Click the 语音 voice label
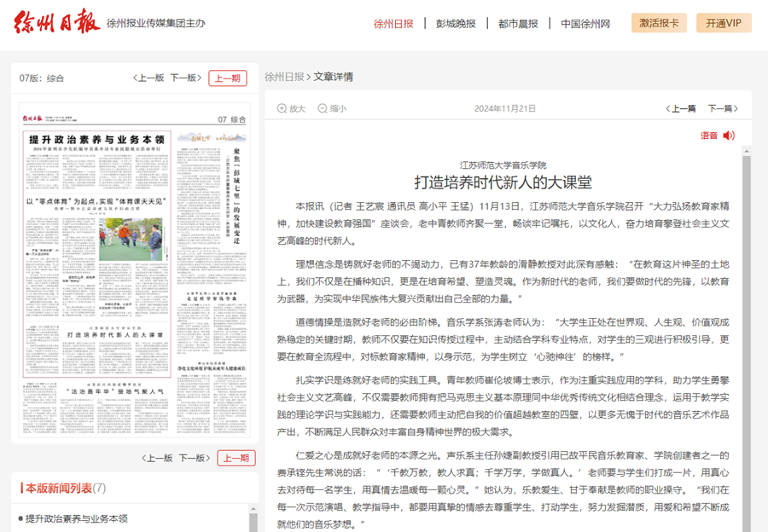This screenshot has height=532, width=768. (x=709, y=136)
